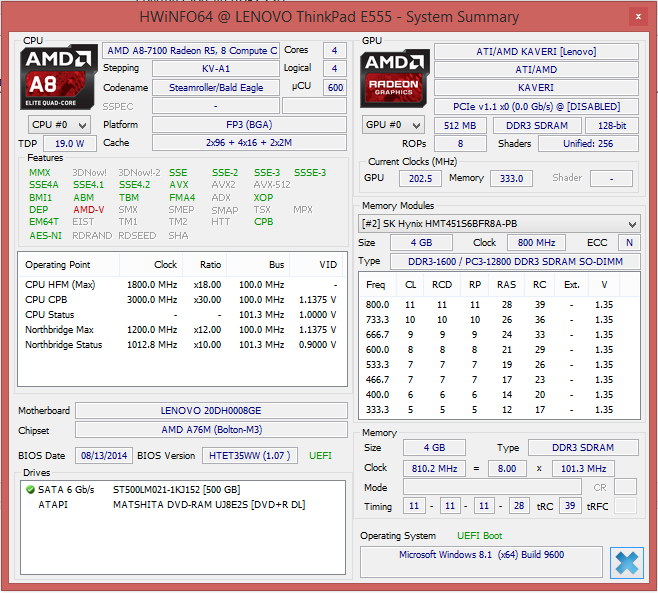Open the CPU #0 selector dropdown
This screenshot has width=658, height=593.
(59, 125)
